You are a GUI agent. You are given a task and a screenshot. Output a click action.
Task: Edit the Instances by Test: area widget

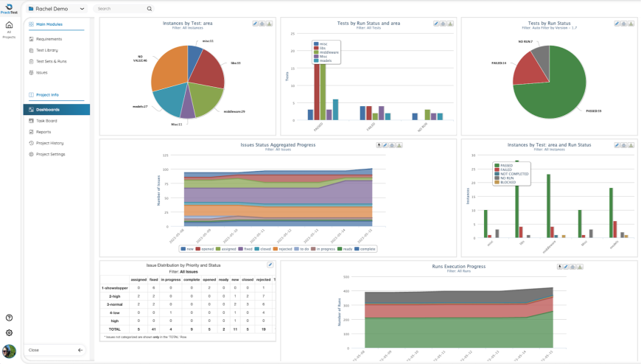point(255,24)
